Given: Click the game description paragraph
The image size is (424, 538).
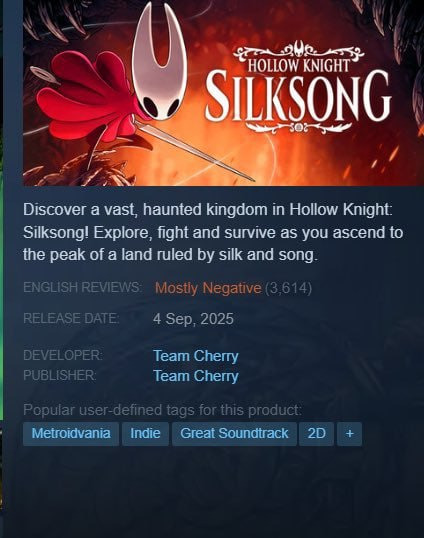Looking at the screenshot, I should point(213,232).
